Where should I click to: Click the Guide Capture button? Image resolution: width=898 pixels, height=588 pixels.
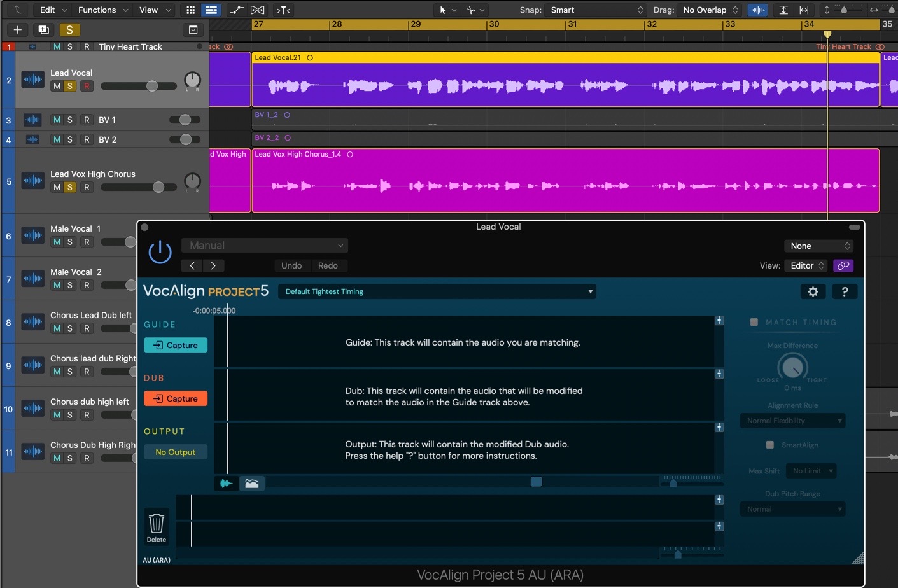[x=176, y=345]
